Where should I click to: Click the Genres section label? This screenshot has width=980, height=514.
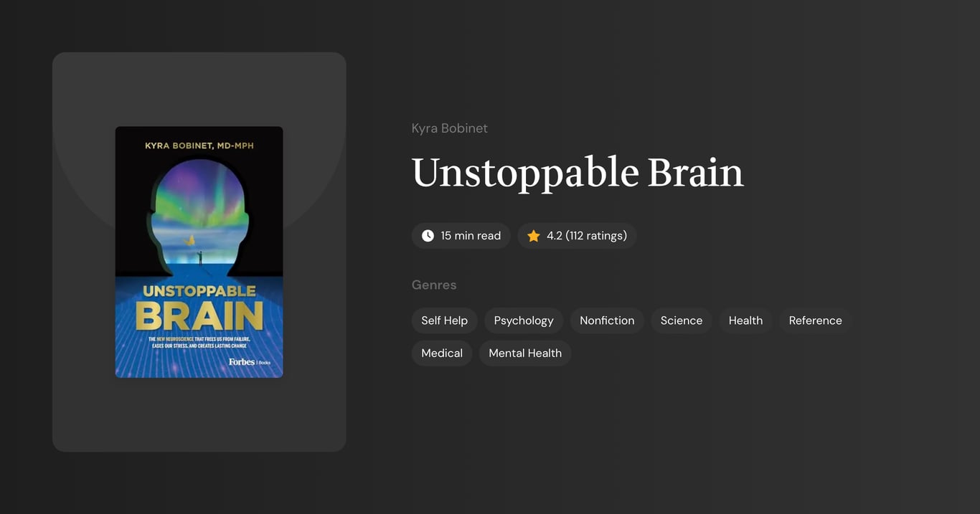tap(434, 285)
